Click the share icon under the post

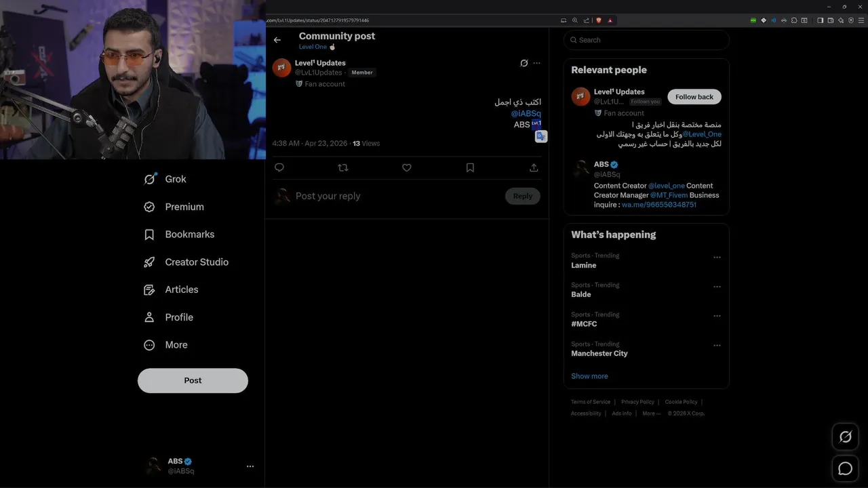534,167
